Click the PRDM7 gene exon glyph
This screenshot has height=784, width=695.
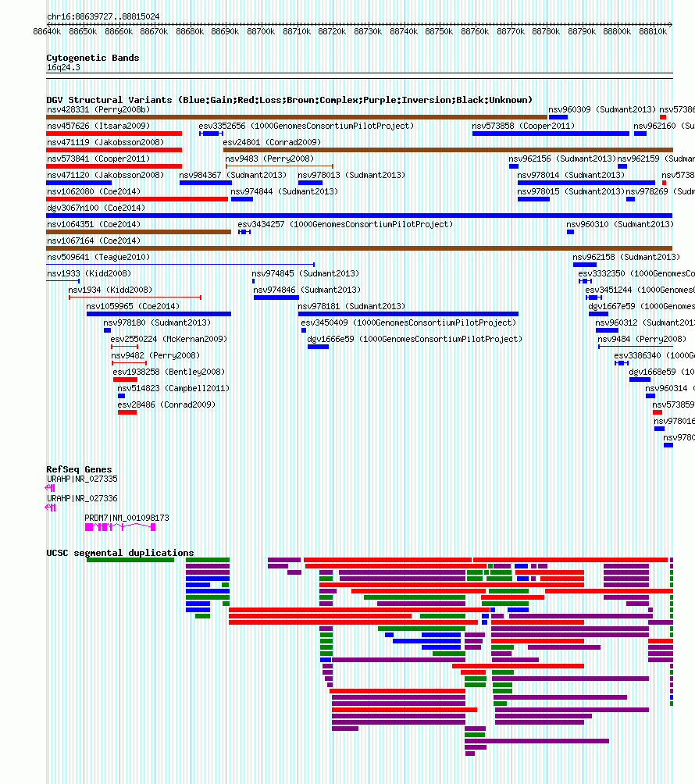120,527
